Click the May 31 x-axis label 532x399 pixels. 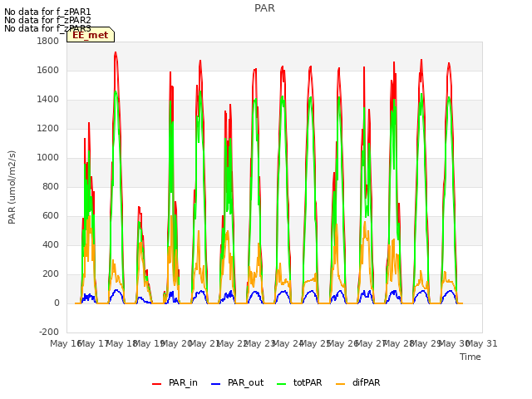click(x=482, y=344)
